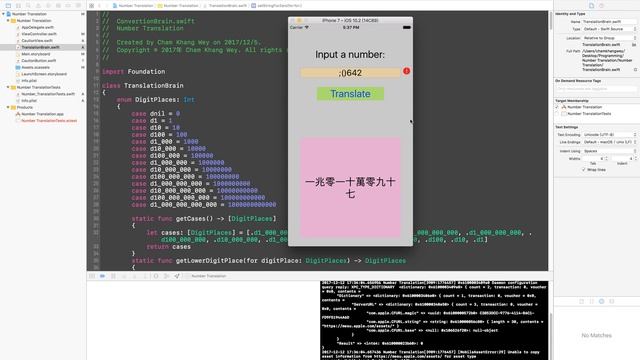Show the Quick Help inspector
The image size is (640, 360).
[x=602, y=6]
